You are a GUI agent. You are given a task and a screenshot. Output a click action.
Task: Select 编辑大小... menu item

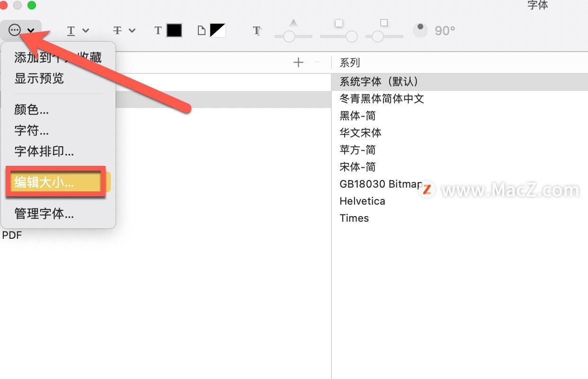click(44, 182)
